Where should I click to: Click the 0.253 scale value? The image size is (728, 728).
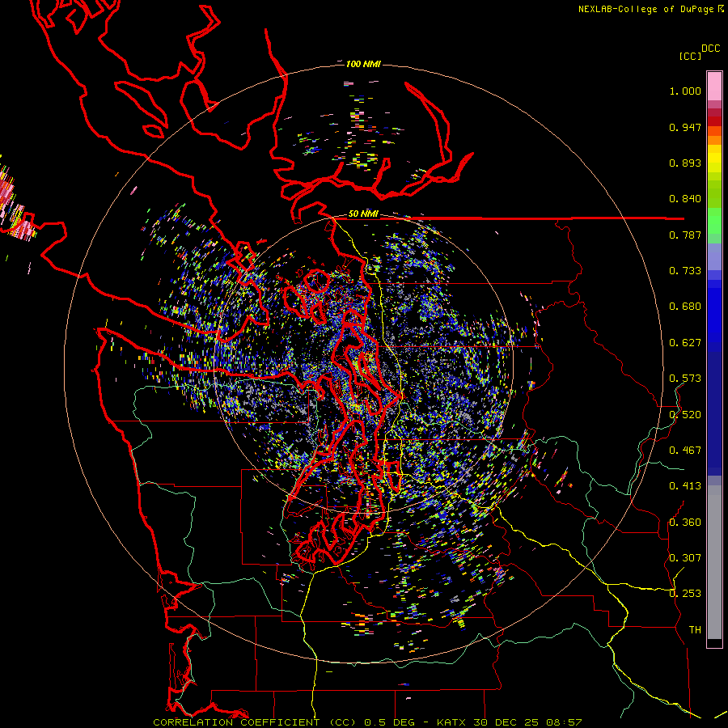pos(685,594)
